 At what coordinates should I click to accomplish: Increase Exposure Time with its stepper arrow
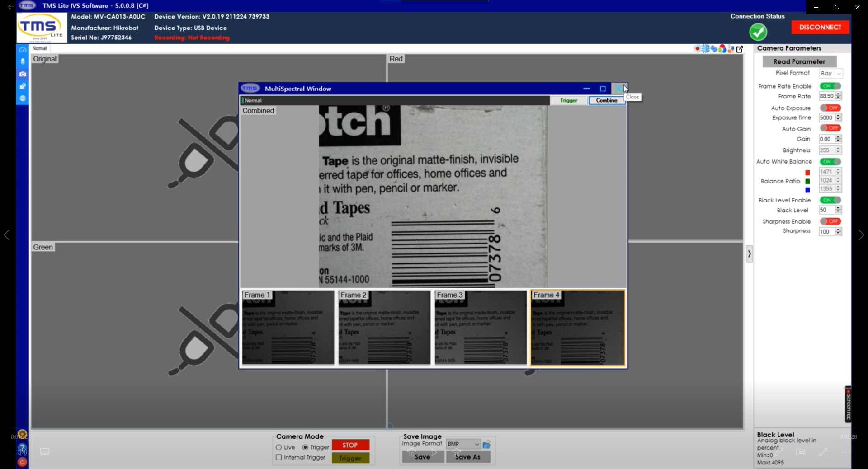tap(839, 116)
